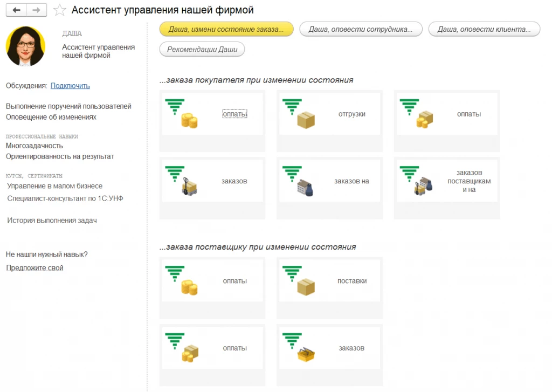The height and width of the screenshot is (392, 552).
Task: Click the coins icon in customer order оплаты tile
Action: (x=189, y=120)
